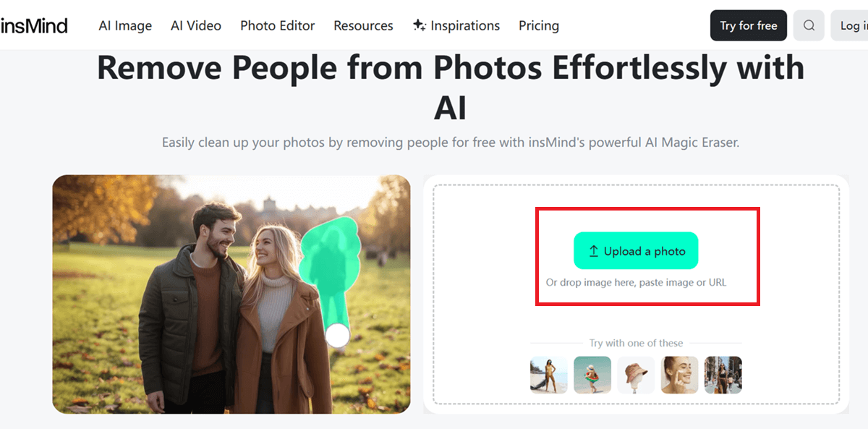Image resolution: width=868 pixels, height=429 pixels.
Task: Click the sparkle icon beside Inspirations
Action: tap(418, 25)
